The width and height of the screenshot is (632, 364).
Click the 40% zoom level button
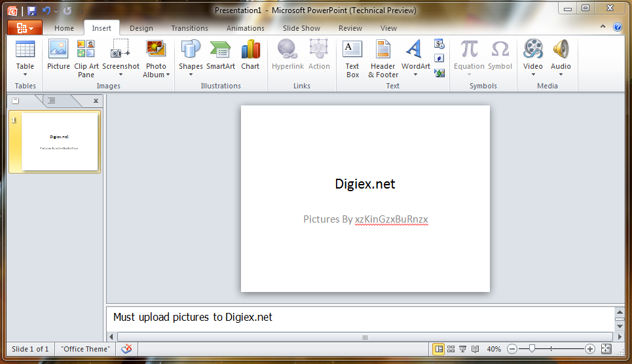click(x=494, y=349)
